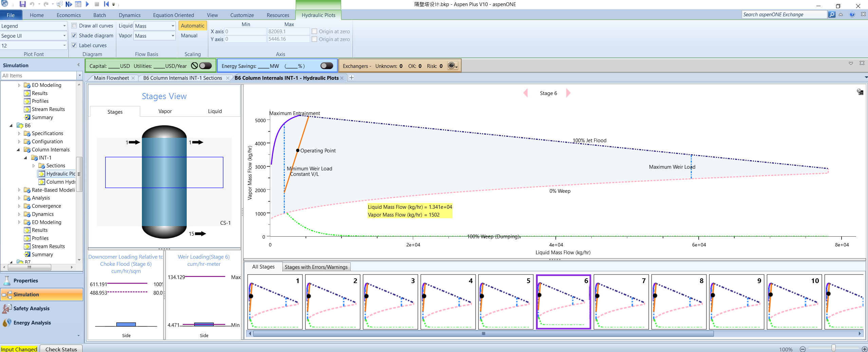Reset the simulation with the rewind icon

[x=106, y=4]
